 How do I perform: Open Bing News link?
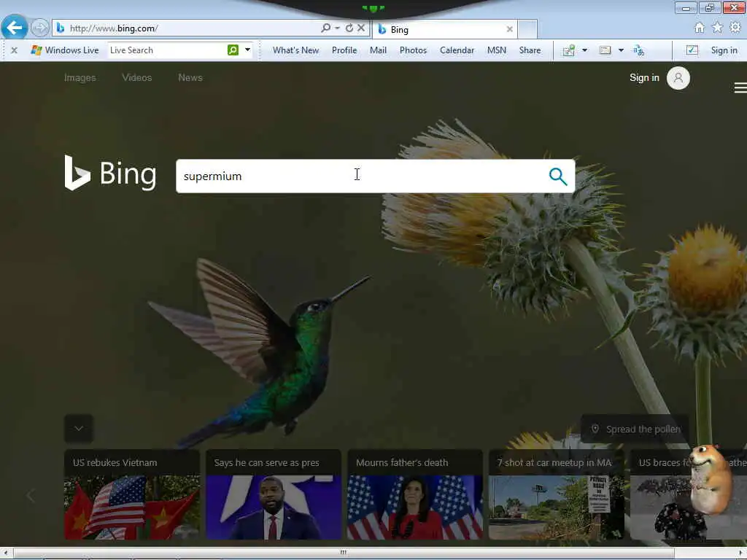(190, 77)
